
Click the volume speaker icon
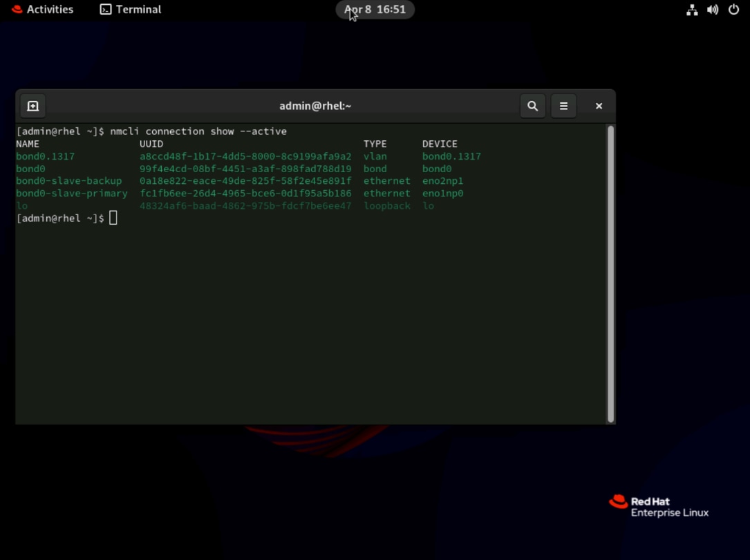713,10
